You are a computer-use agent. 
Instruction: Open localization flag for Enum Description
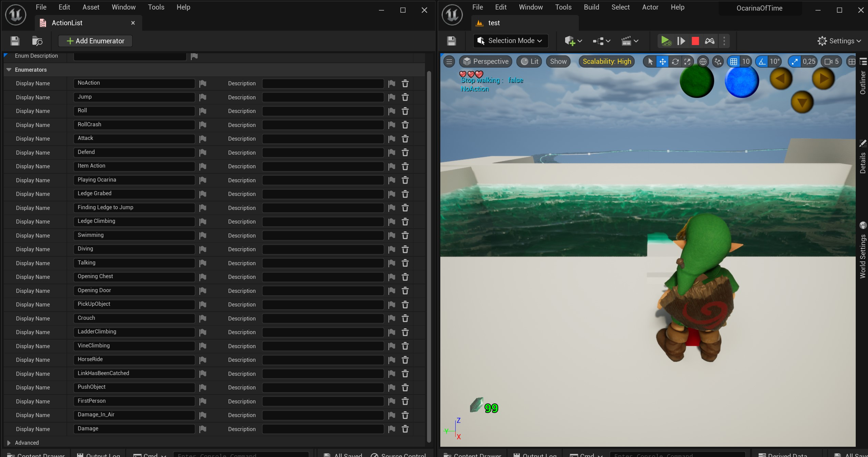coord(194,56)
